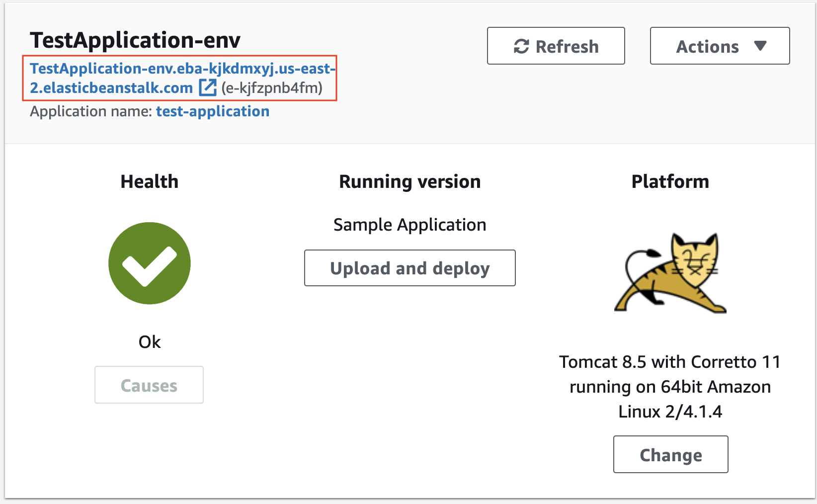Click the TestApplication-env heading

(135, 40)
